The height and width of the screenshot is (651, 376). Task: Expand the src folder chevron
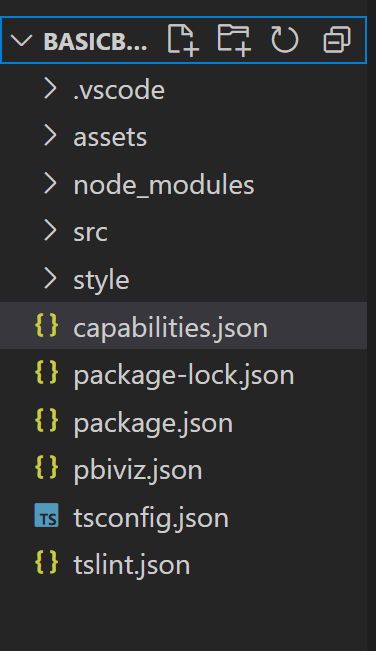(x=50, y=230)
